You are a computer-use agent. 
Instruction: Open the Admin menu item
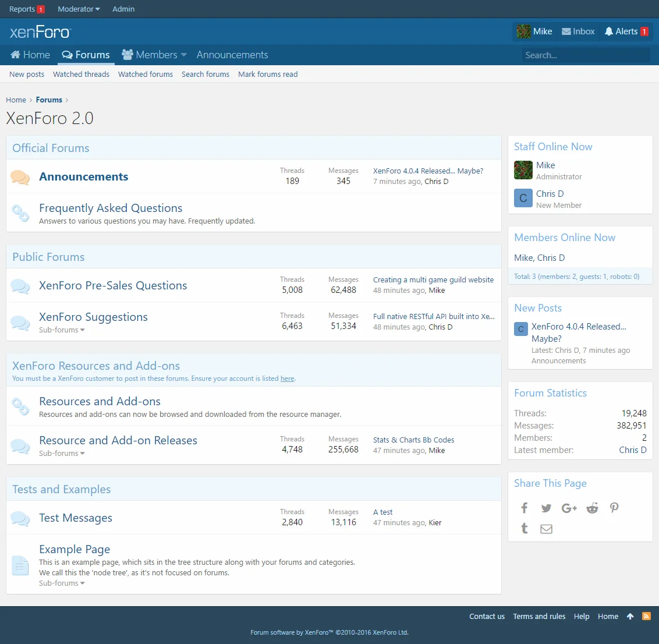[x=123, y=9]
